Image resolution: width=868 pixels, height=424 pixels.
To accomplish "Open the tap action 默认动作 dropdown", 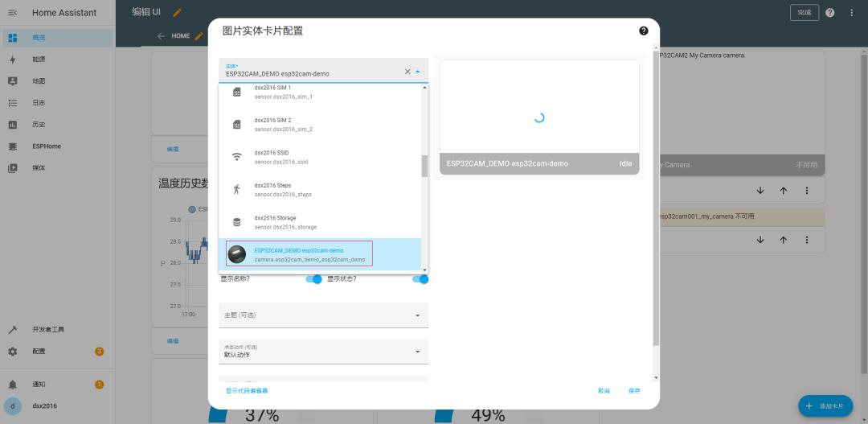I will tap(323, 352).
